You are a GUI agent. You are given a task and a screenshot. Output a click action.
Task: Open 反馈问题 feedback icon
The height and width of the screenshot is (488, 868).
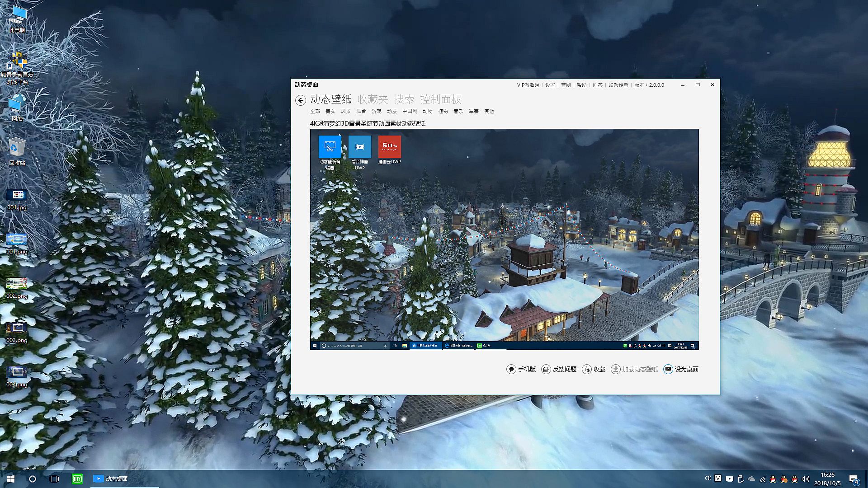click(x=546, y=369)
